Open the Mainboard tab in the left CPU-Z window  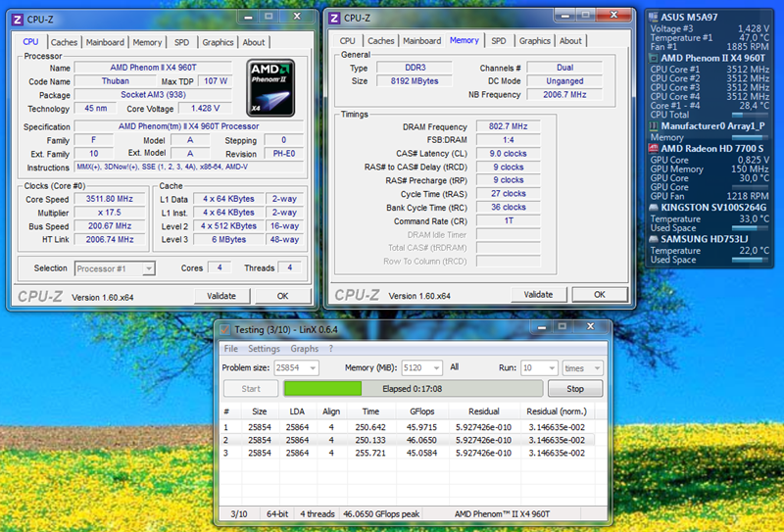point(105,42)
